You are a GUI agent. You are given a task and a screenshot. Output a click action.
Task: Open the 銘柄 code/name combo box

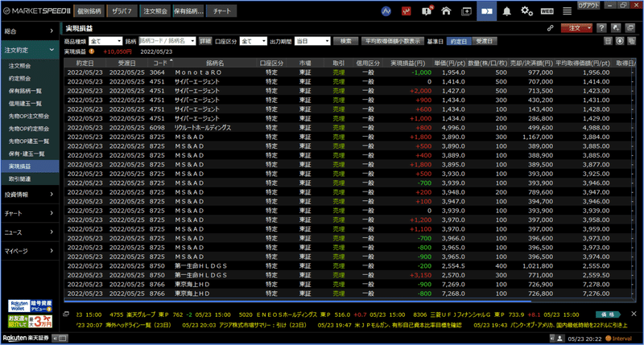[167, 41]
